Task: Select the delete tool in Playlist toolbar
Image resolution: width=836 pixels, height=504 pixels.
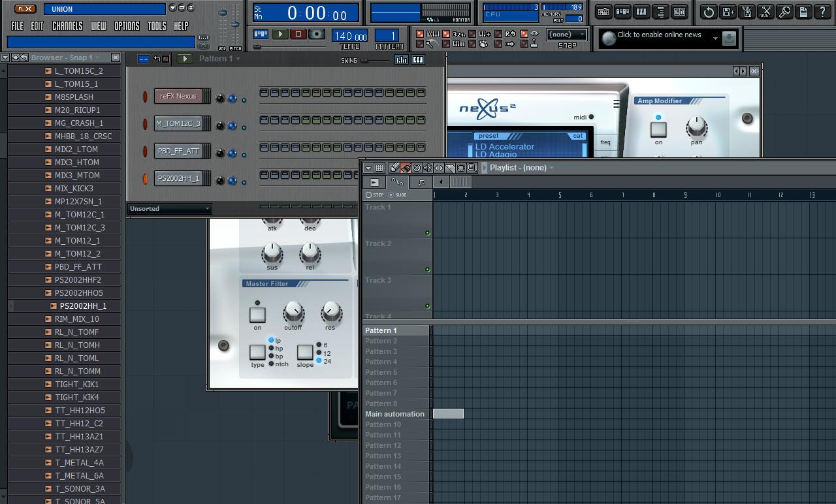Action: tap(417, 168)
